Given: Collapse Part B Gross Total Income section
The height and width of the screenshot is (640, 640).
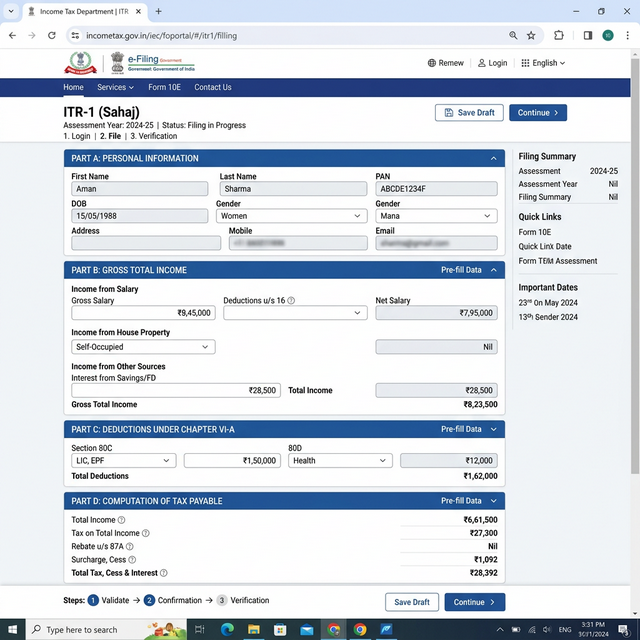Looking at the screenshot, I should pyautogui.click(x=493, y=270).
